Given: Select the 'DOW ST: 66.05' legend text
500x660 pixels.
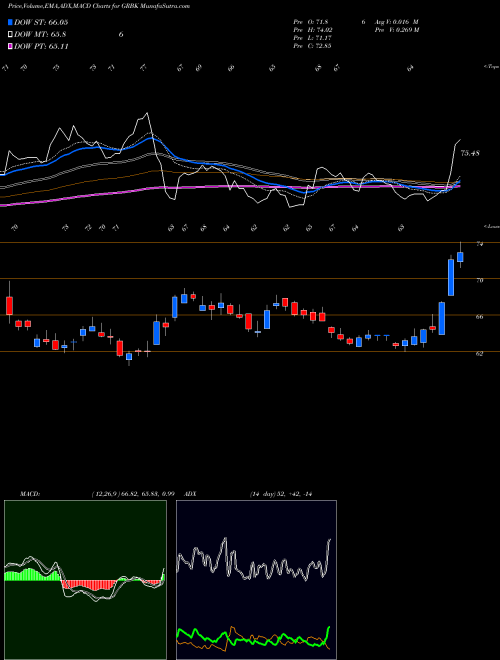Looking at the screenshot, I should point(41,22).
